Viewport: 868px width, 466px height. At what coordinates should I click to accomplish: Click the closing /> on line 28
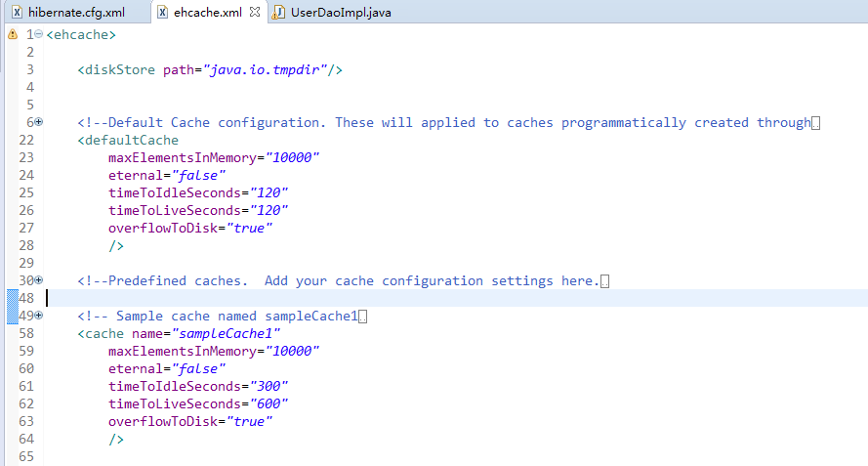[x=116, y=246]
